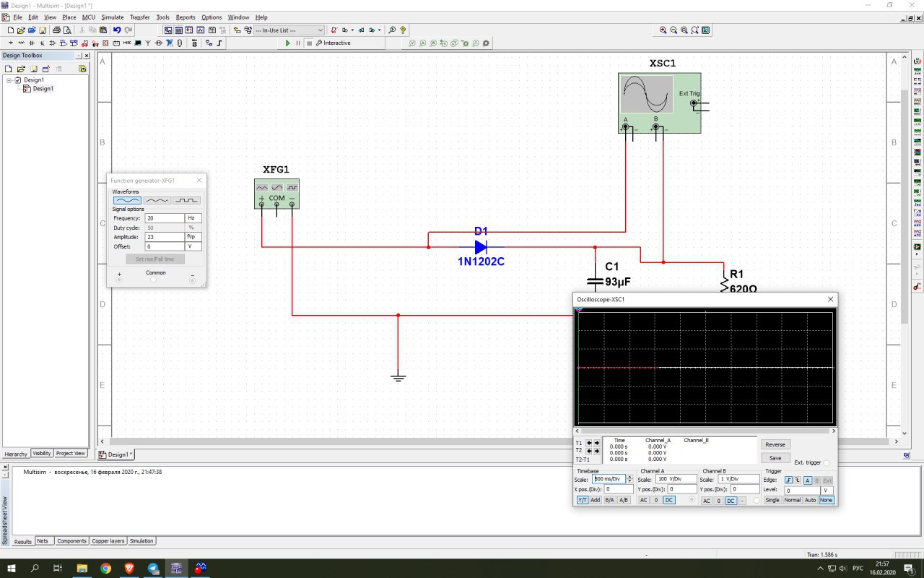Screen dimensions: 924x578
Task: Select rising edge trigger button
Action: point(788,480)
